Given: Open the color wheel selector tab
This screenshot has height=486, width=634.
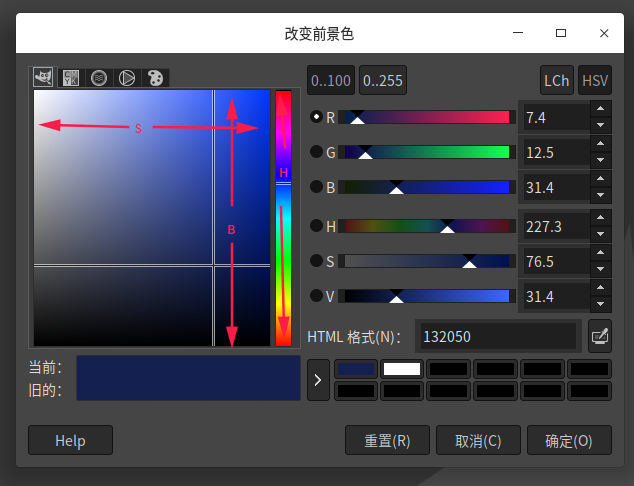Looking at the screenshot, I should pos(127,78).
